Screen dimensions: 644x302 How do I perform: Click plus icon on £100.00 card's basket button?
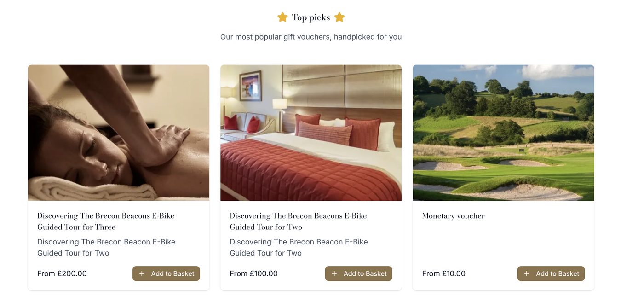pyautogui.click(x=334, y=273)
